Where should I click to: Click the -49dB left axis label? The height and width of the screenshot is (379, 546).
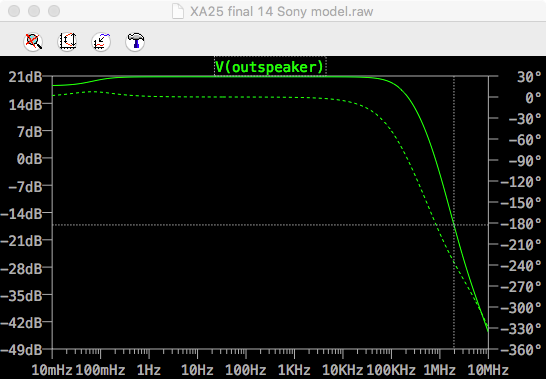pyautogui.click(x=21, y=349)
